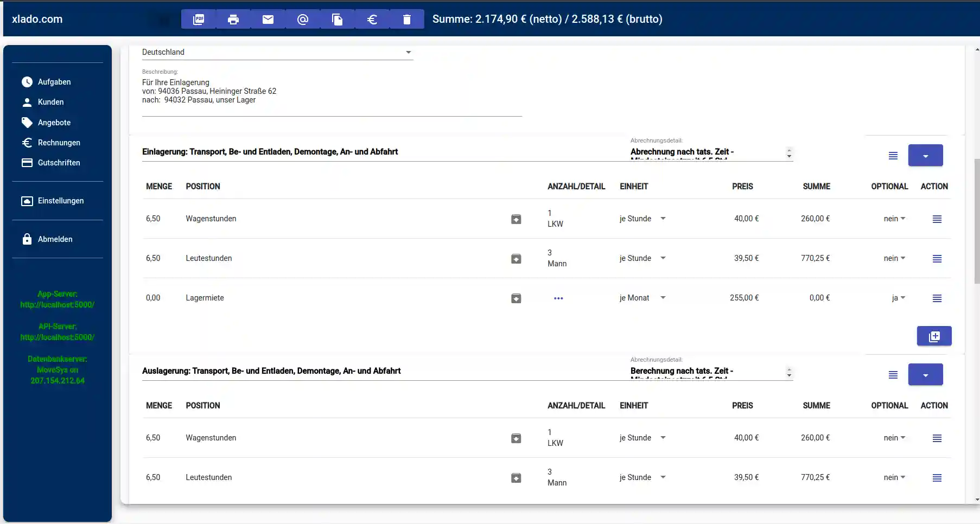Click the Euro invoice icon in toolbar

coord(372,20)
